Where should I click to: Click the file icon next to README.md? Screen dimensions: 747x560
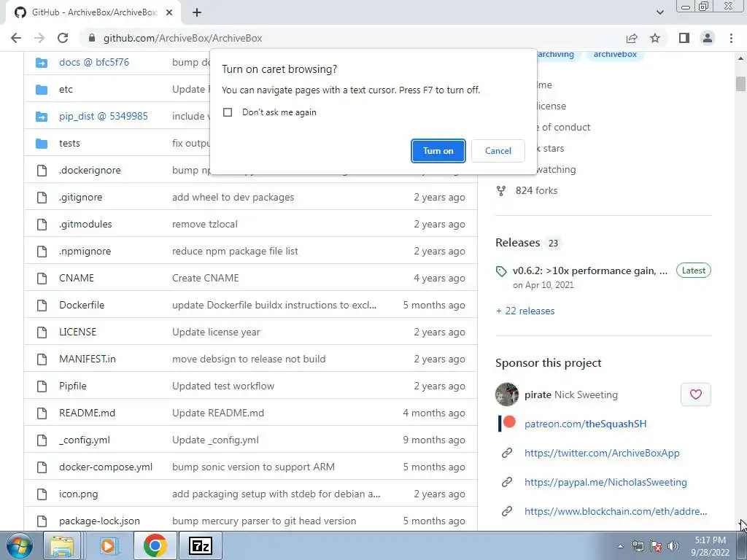pyautogui.click(x=42, y=413)
